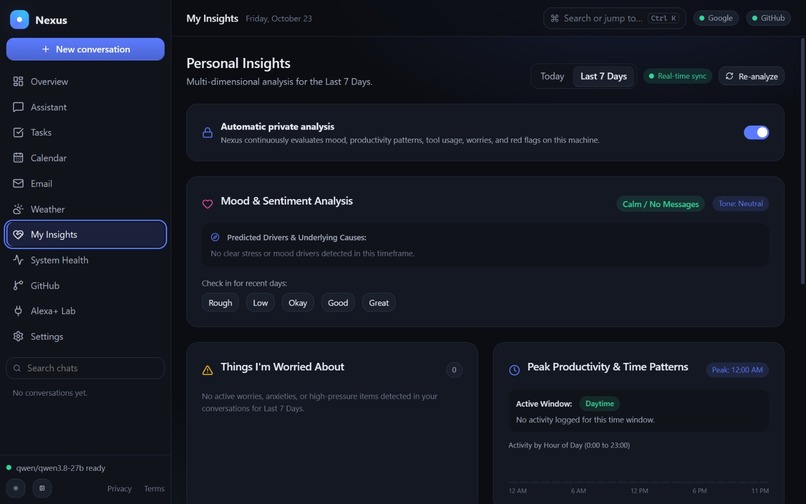The image size is (806, 504).
Task: Click the worries warning triangle icon
Action: (x=207, y=370)
